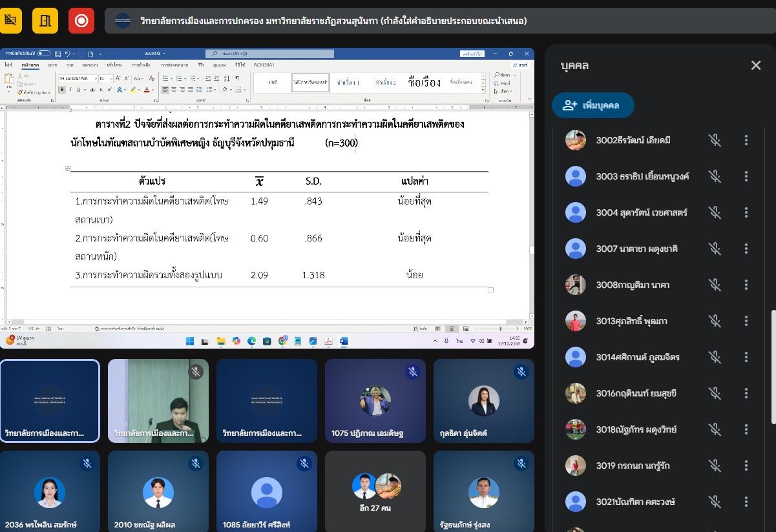Toggle mute for 3016กฤตินนท์ ยมสุขขี
This screenshot has height=532, width=776.
[x=714, y=393]
